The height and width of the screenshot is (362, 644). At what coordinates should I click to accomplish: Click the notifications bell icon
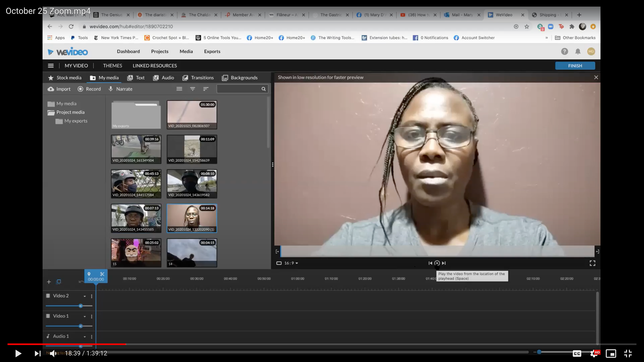click(578, 51)
